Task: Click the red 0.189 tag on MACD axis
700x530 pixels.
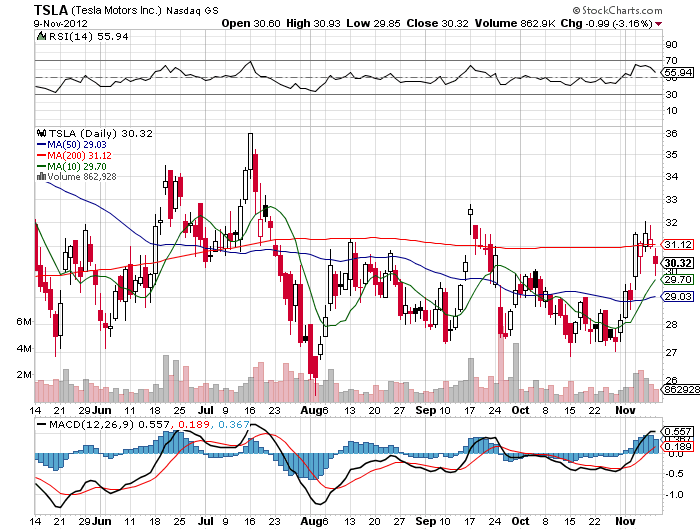Action: pyautogui.click(x=678, y=447)
